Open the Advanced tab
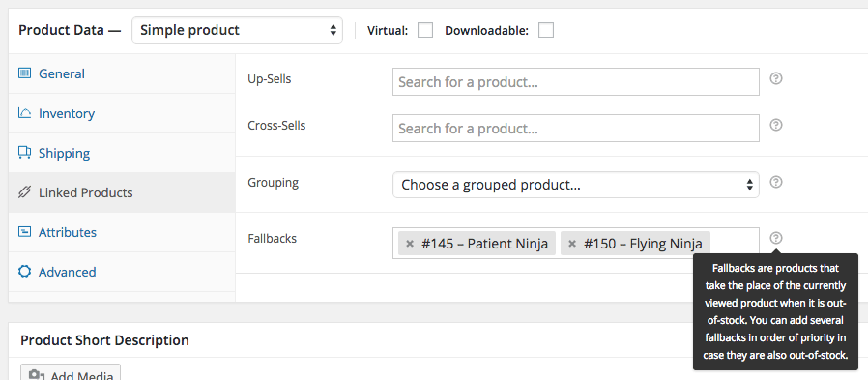Viewport: 868px width, 380px height. (122, 272)
